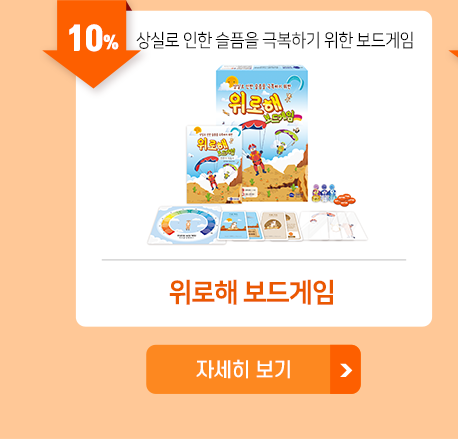Click the chevron arrow on the orange button
Viewport: 458px width, 439px height.
(346, 370)
